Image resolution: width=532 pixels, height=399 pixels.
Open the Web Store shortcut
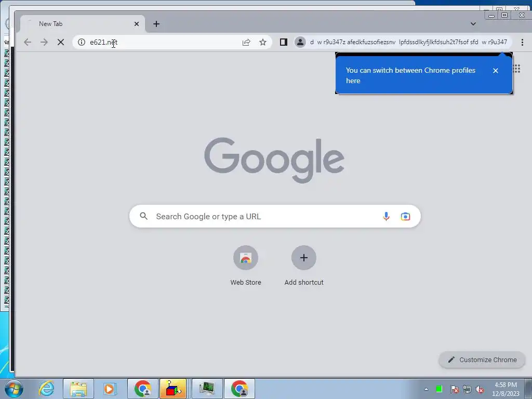tap(246, 265)
